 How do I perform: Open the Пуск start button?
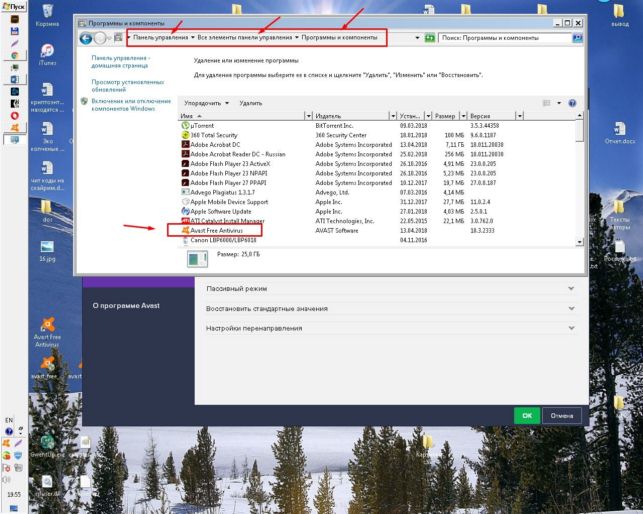click(x=14, y=6)
